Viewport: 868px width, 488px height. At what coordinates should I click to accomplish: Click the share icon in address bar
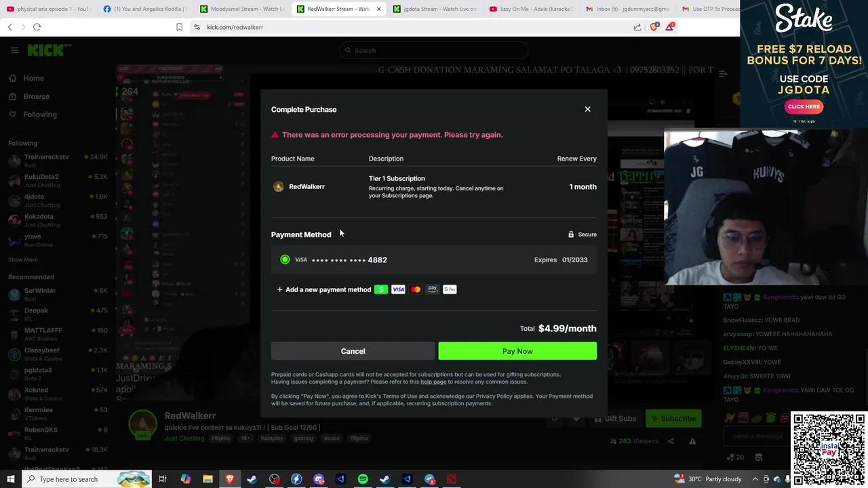pyautogui.click(x=637, y=27)
